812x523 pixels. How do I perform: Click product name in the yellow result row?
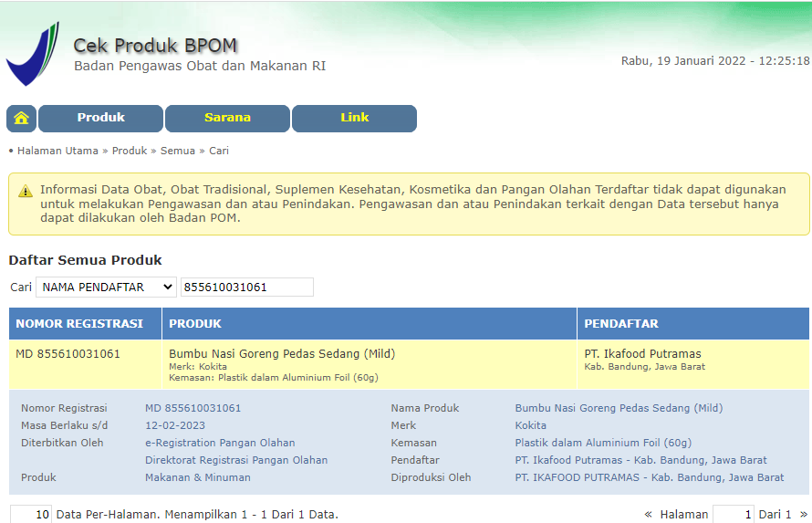tap(282, 353)
